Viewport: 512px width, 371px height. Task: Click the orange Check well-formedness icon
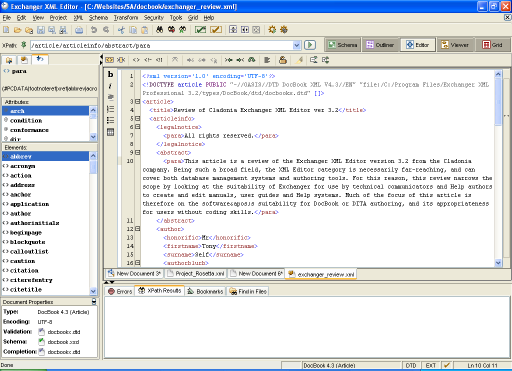tap(216, 30)
